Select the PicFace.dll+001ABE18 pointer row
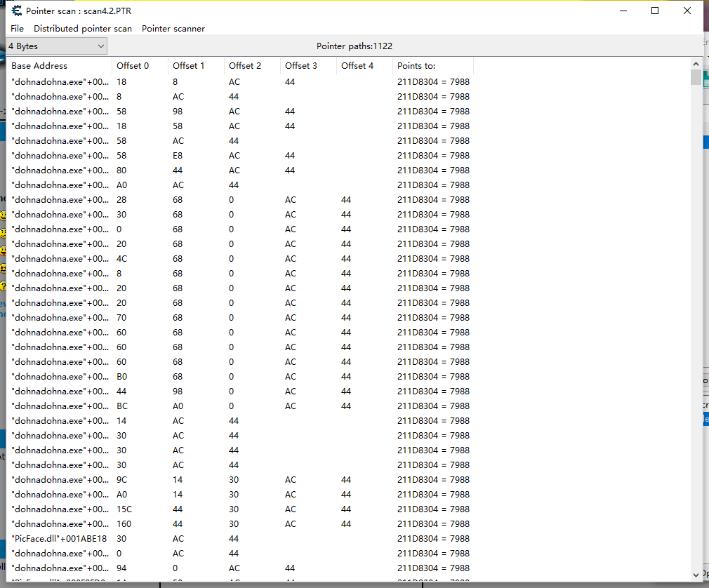Viewport: 709px width, 588px height. (60, 539)
